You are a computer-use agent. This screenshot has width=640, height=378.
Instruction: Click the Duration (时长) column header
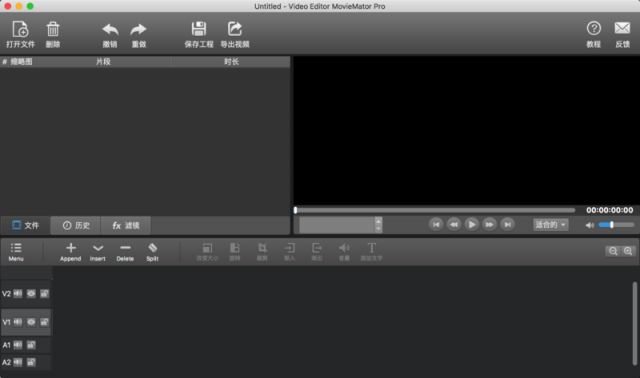231,62
